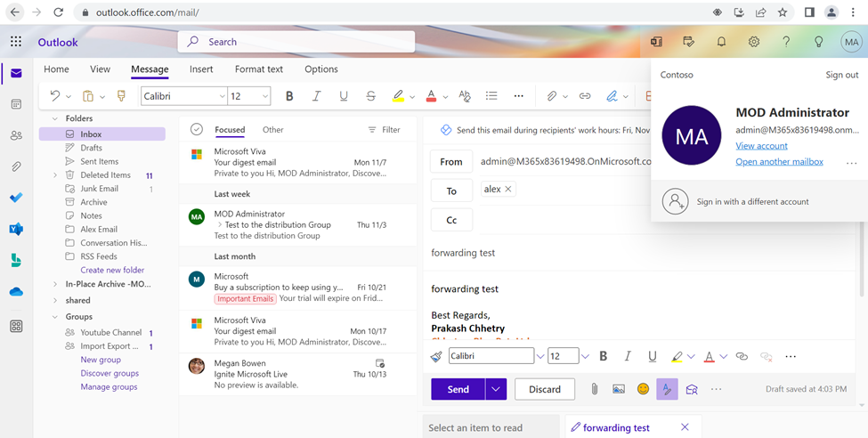
Task: Insert link from the ribbon
Action: (x=585, y=96)
